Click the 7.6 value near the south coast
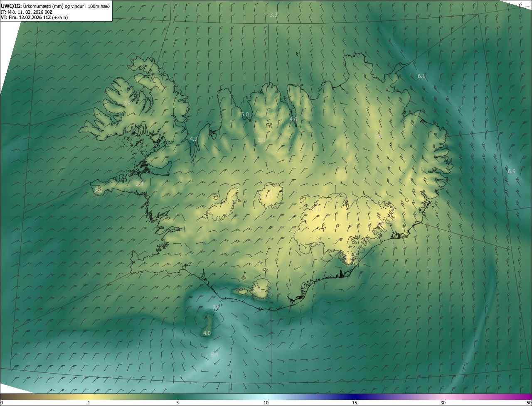 click(x=216, y=307)
